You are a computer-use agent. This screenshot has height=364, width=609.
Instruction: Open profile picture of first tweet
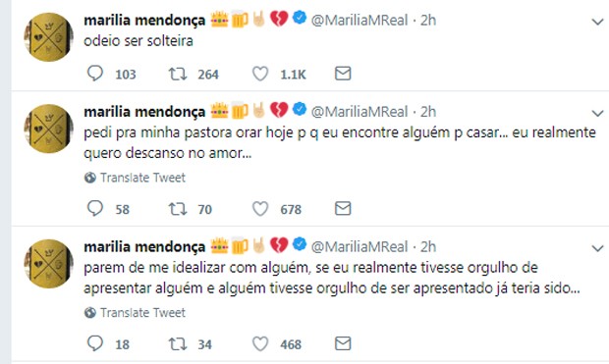click(x=48, y=37)
